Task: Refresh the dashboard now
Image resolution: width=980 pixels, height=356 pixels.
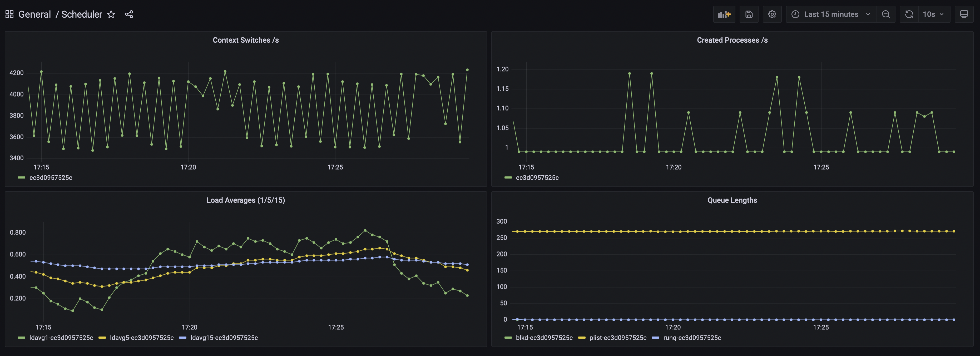Action: coord(909,14)
